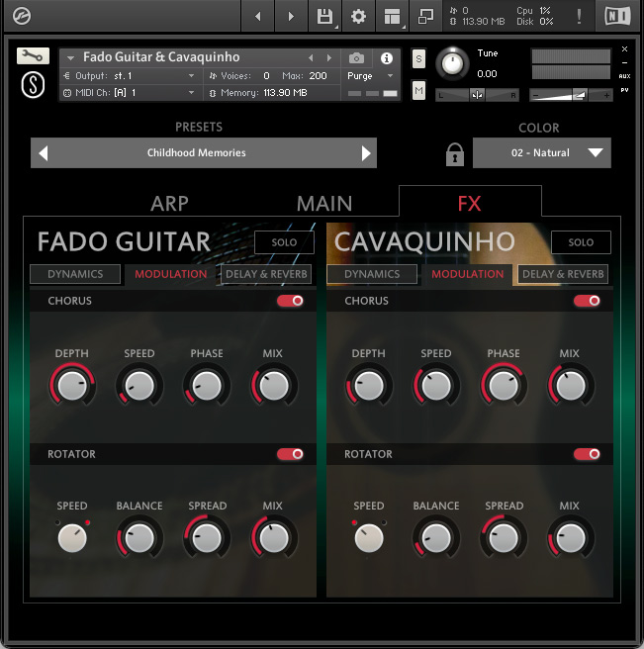Image resolution: width=644 pixels, height=649 pixels.
Task: Open the snapshot view with the camera icon
Action: [x=356, y=58]
